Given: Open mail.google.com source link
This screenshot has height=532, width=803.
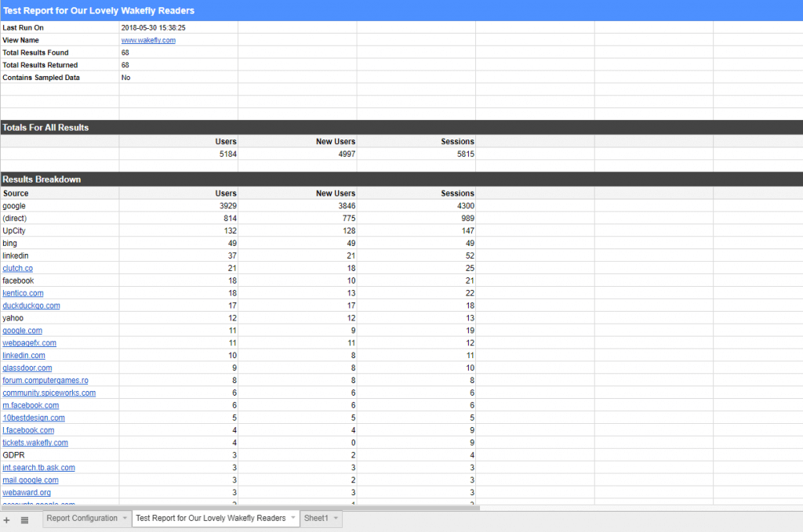Looking at the screenshot, I should pos(31,480).
